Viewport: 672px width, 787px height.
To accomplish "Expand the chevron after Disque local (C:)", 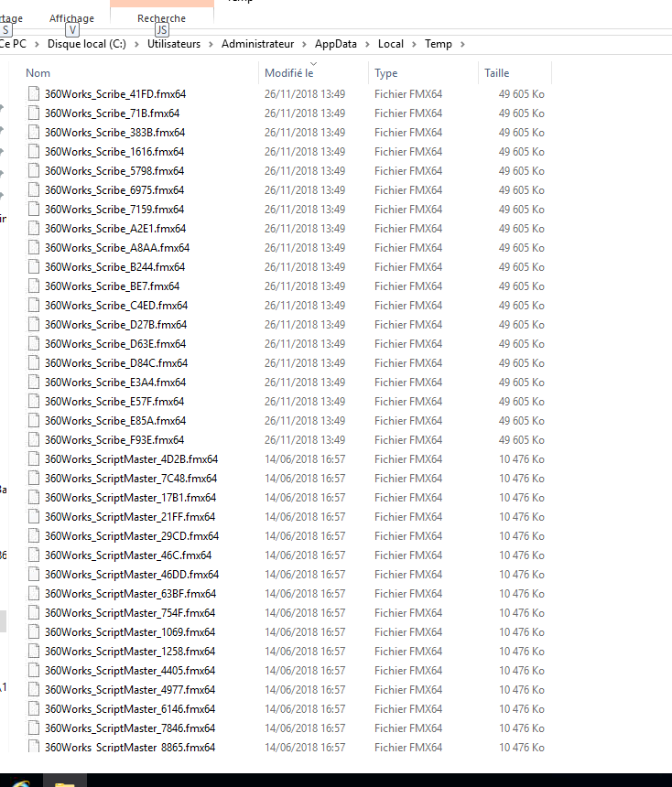I will pos(136,44).
